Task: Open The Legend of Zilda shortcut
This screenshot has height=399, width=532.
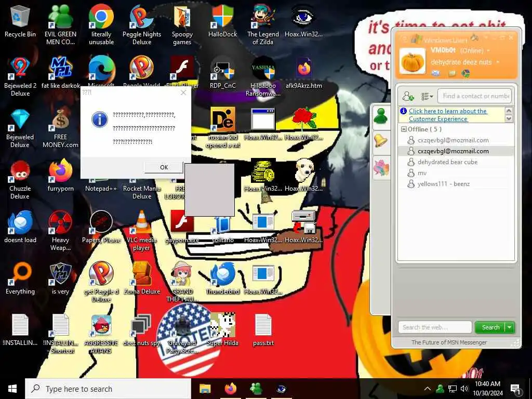Action: pos(263,25)
